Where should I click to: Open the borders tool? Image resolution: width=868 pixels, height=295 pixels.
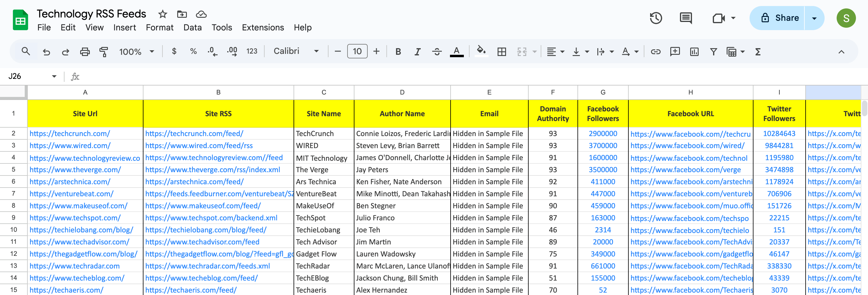tap(502, 51)
